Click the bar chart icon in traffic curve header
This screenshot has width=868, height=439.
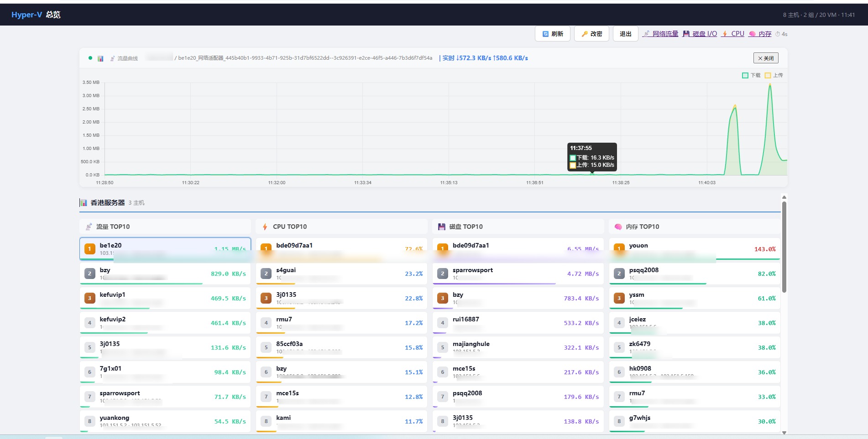(x=100, y=58)
